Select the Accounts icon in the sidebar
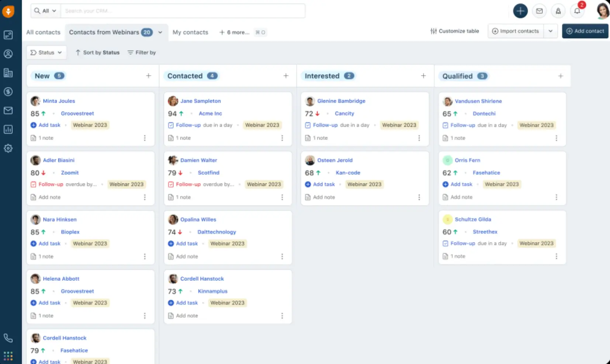The height and width of the screenshot is (364, 610). (x=8, y=73)
